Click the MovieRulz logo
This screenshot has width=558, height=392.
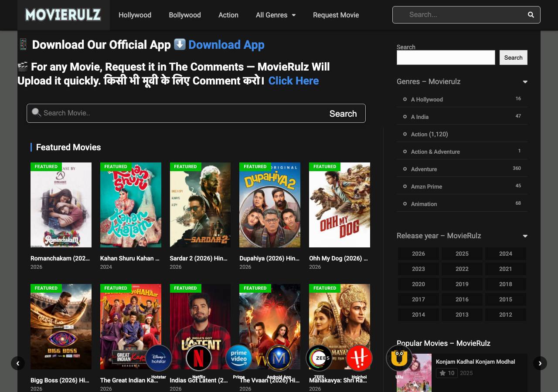click(x=63, y=15)
